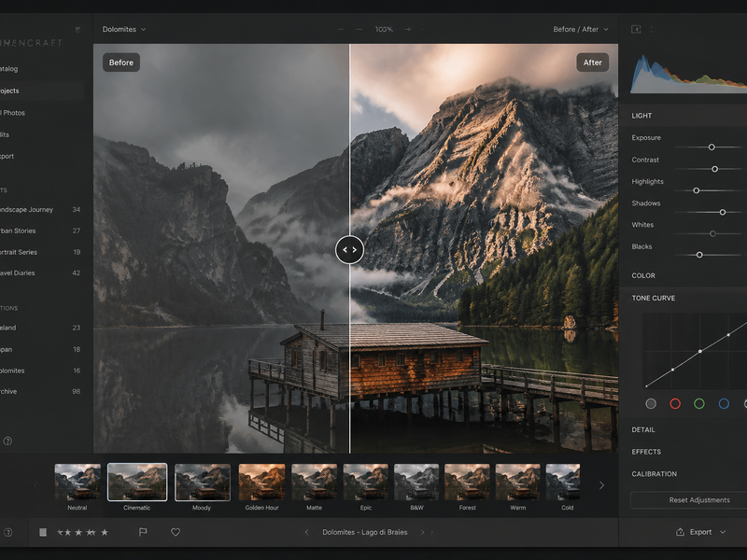Click the panel layout icon above histogram

pos(636,29)
